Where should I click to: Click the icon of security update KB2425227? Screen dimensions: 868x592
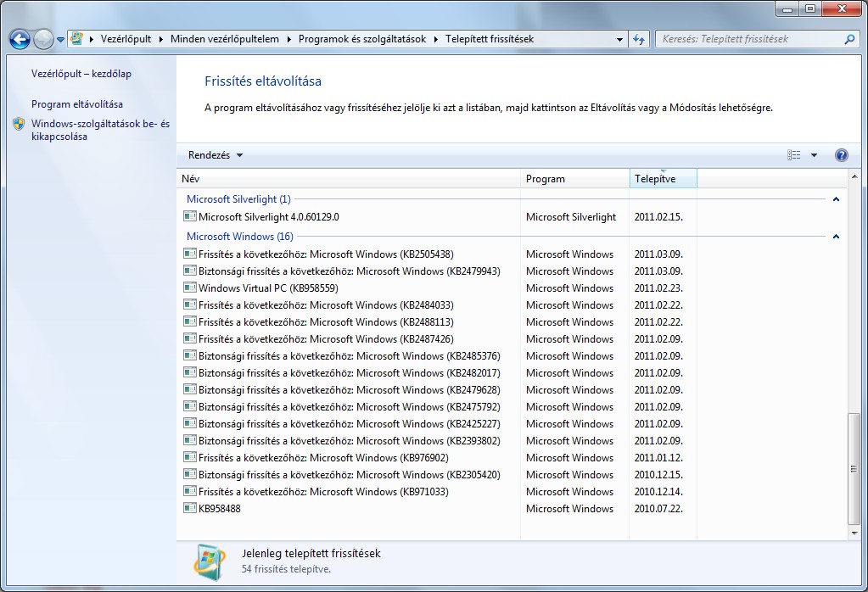(190, 423)
